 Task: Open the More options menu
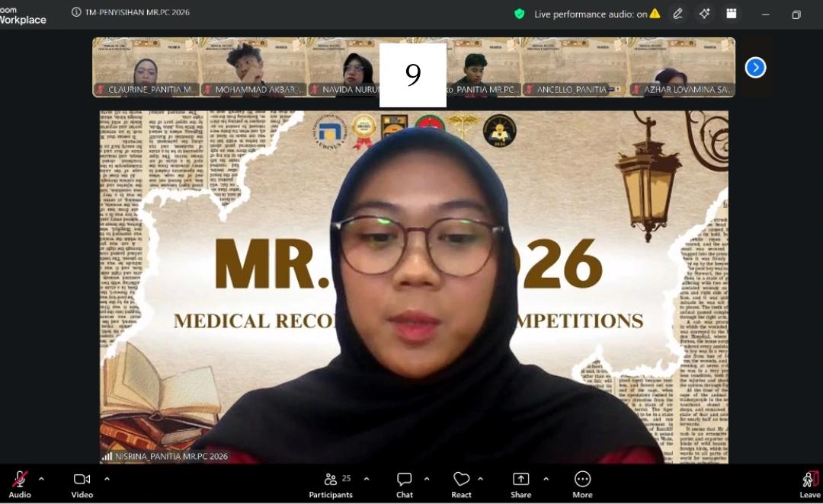(583, 485)
